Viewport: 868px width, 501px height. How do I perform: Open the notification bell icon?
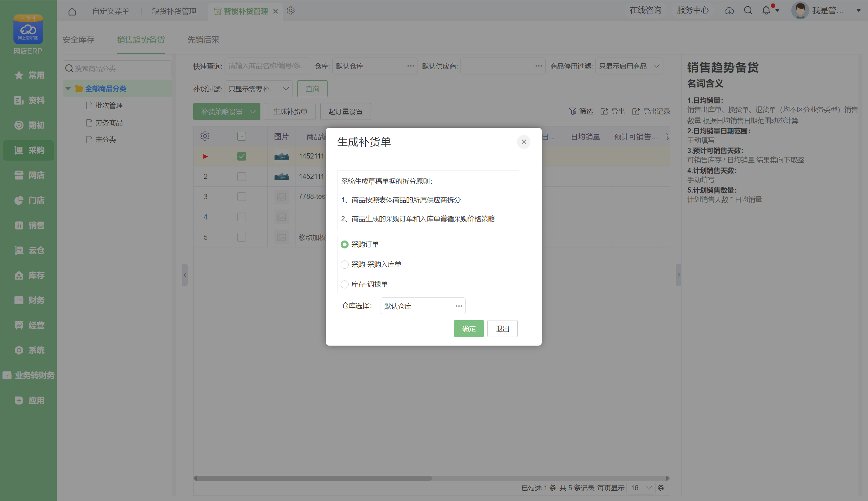tap(766, 10)
